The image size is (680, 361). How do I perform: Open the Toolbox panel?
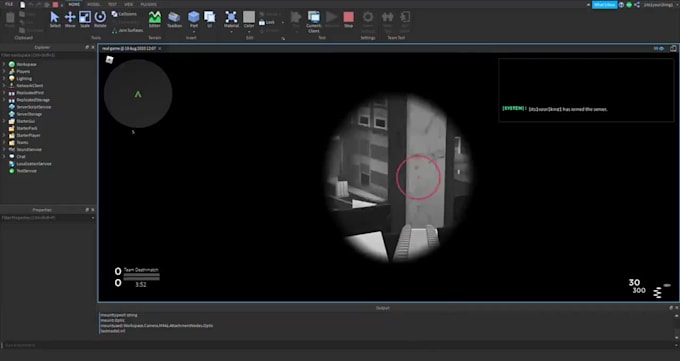point(174,20)
